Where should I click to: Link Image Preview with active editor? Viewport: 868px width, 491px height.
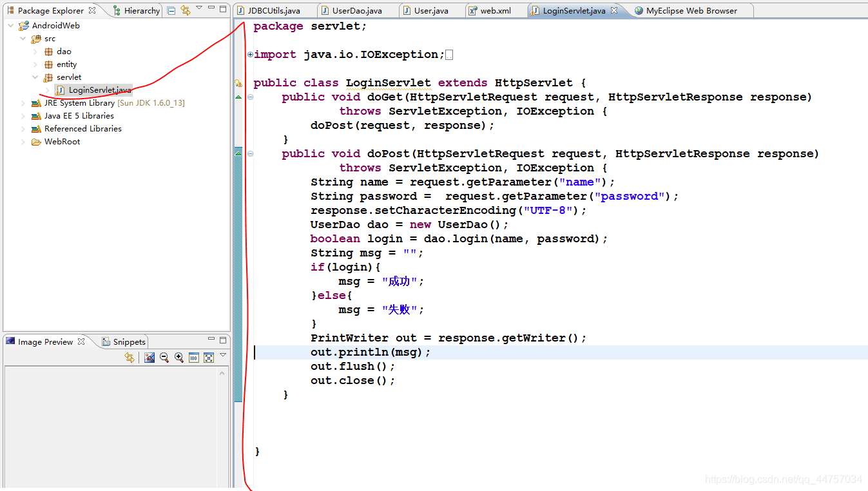(129, 358)
